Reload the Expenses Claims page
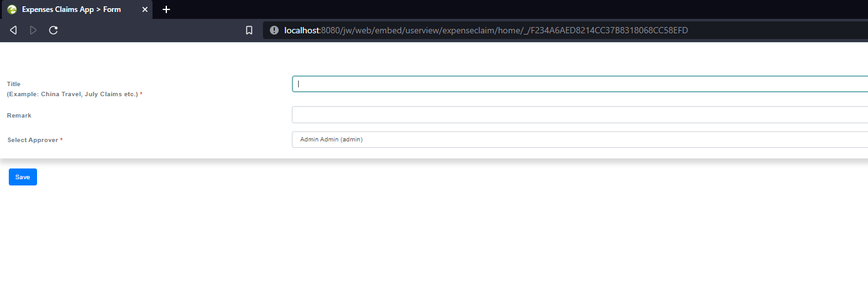Image resolution: width=868 pixels, height=281 pixels. (x=53, y=30)
